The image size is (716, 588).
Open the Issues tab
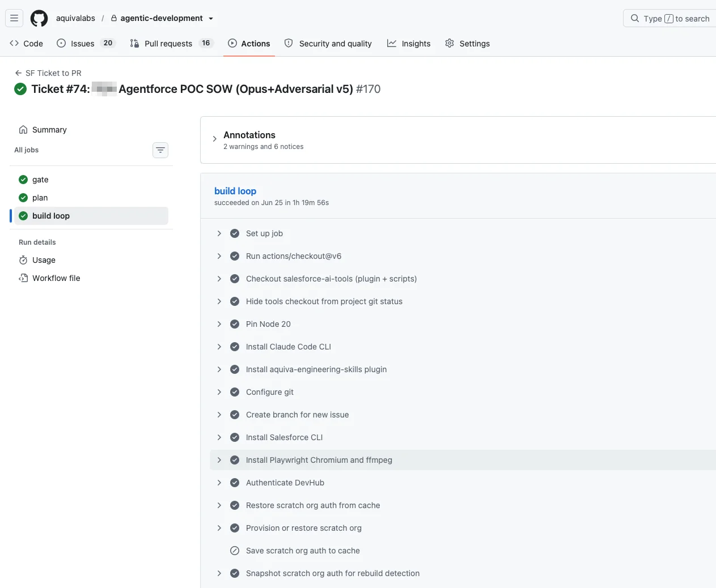[x=86, y=44]
